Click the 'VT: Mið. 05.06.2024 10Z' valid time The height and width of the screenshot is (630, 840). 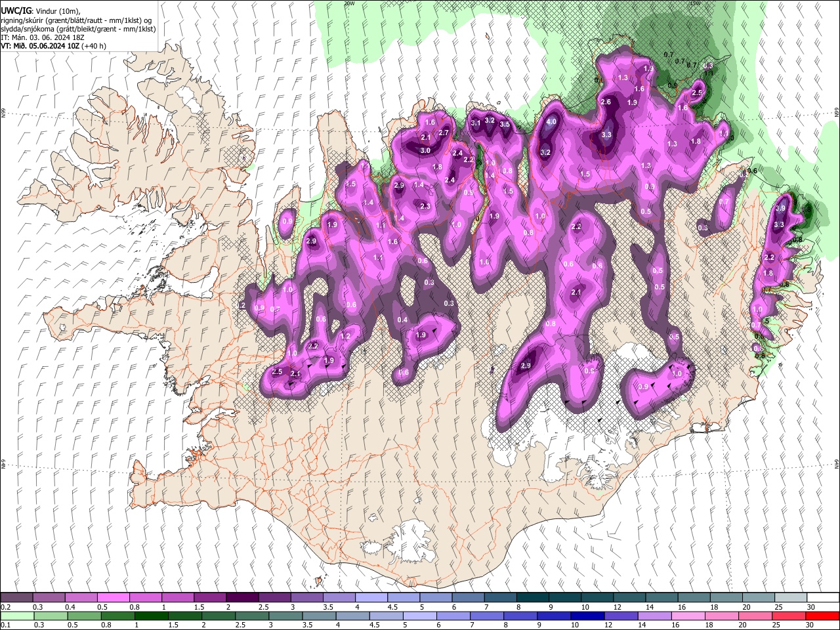pos(39,46)
